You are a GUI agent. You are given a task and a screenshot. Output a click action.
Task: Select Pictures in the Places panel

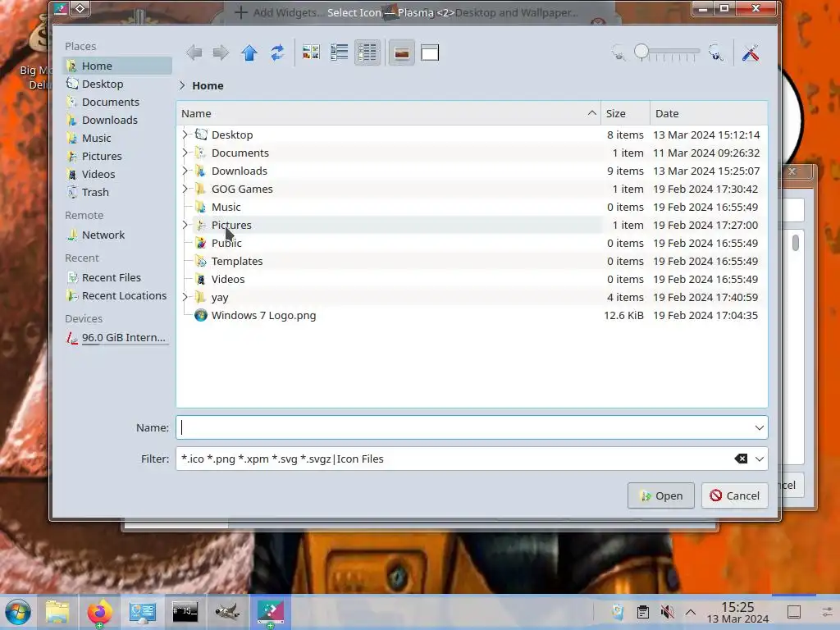[x=117, y=156]
